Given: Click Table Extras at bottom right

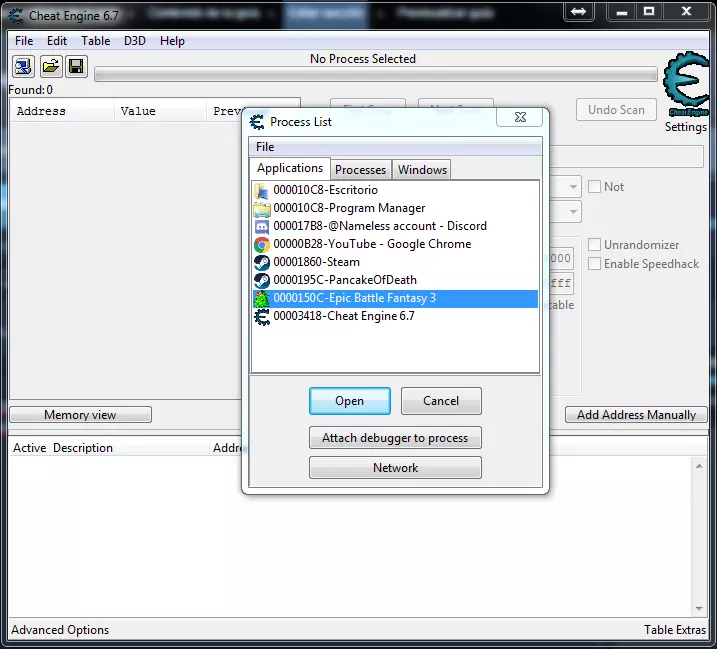Looking at the screenshot, I should click(x=675, y=630).
